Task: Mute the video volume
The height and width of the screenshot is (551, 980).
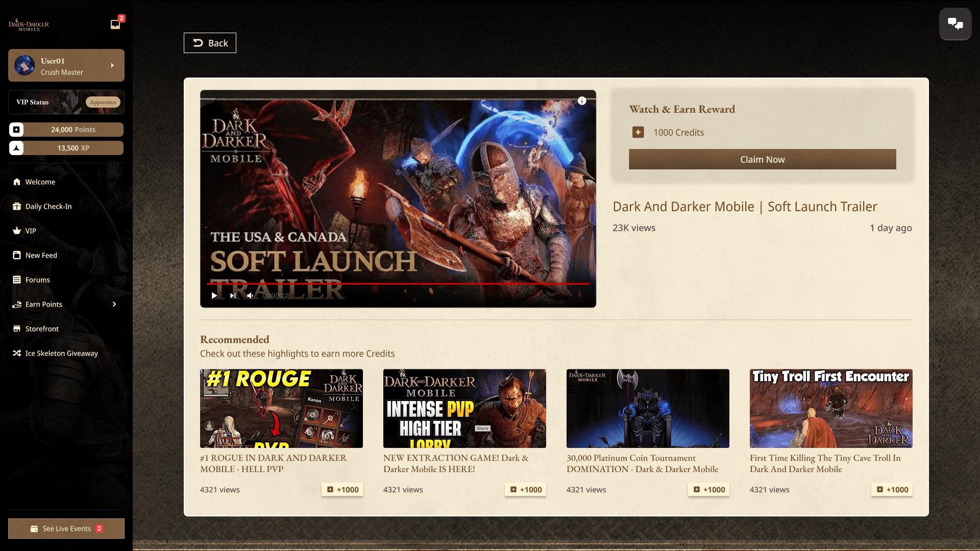Action: click(250, 295)
